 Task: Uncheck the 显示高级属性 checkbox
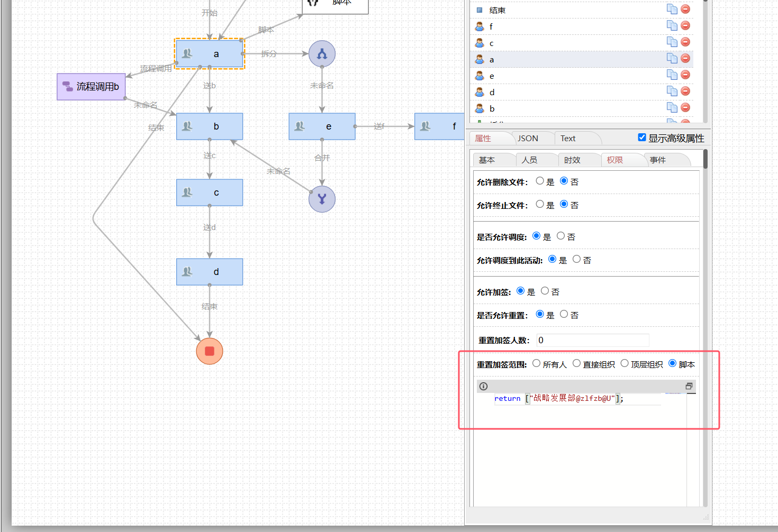[642, 137]
